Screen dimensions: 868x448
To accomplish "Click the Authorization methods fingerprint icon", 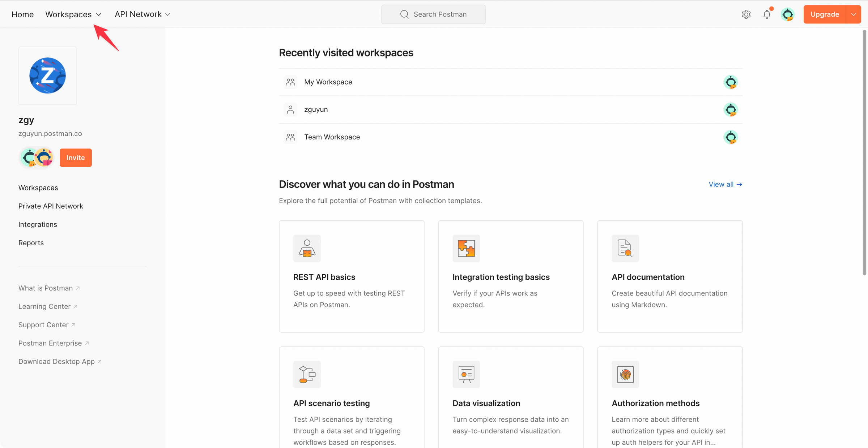I will pyautogui.click(x=625, y=374).
